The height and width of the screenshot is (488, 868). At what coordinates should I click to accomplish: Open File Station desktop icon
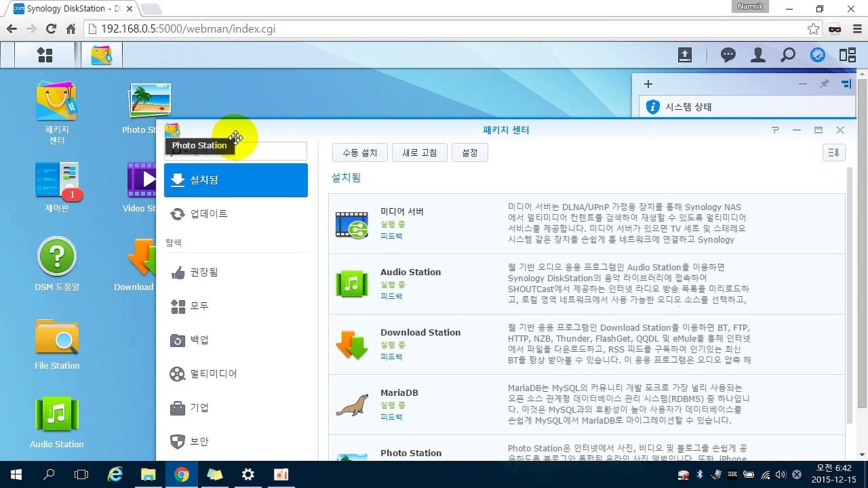point(57,344)
